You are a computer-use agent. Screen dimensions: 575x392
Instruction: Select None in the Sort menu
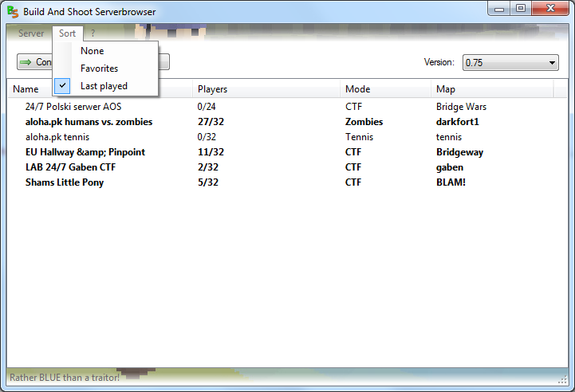coord(92,51)
